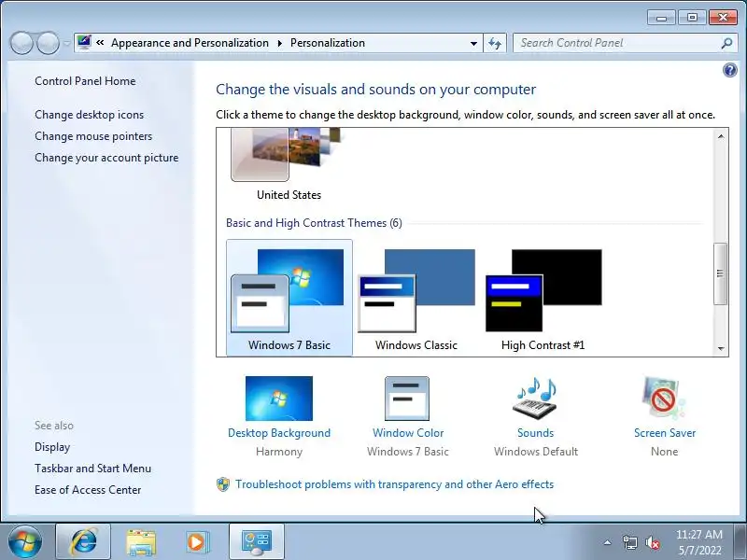Click the Control Panel icon in address bar
This screenshot has width=747, height=560.
point(84,42)
